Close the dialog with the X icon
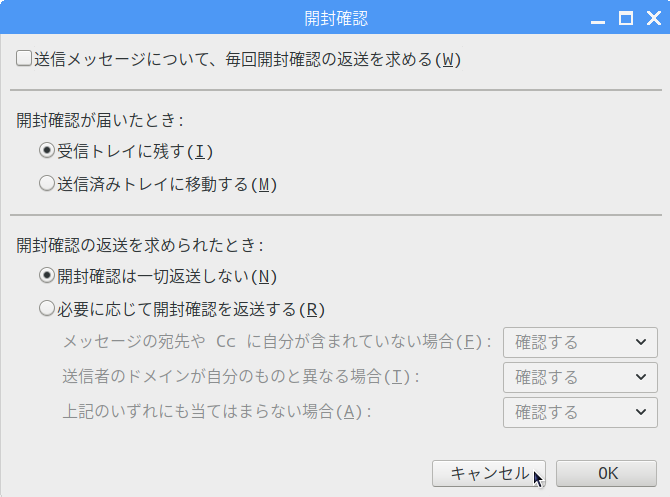The image size is (670, 497). coord(654,19)
